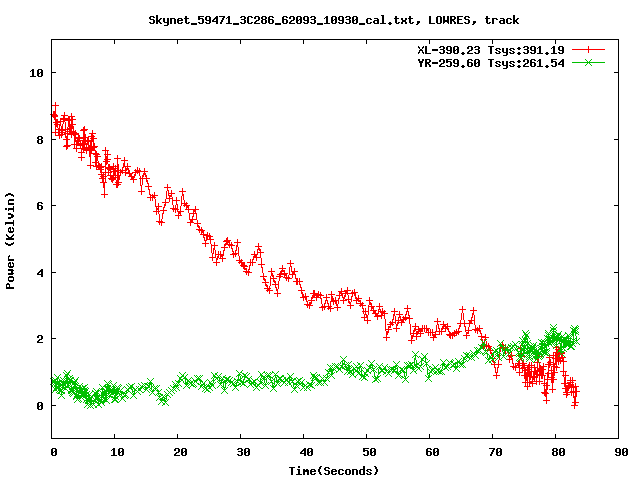
Task: Click the red legend line sample
Action: point(588,50)
